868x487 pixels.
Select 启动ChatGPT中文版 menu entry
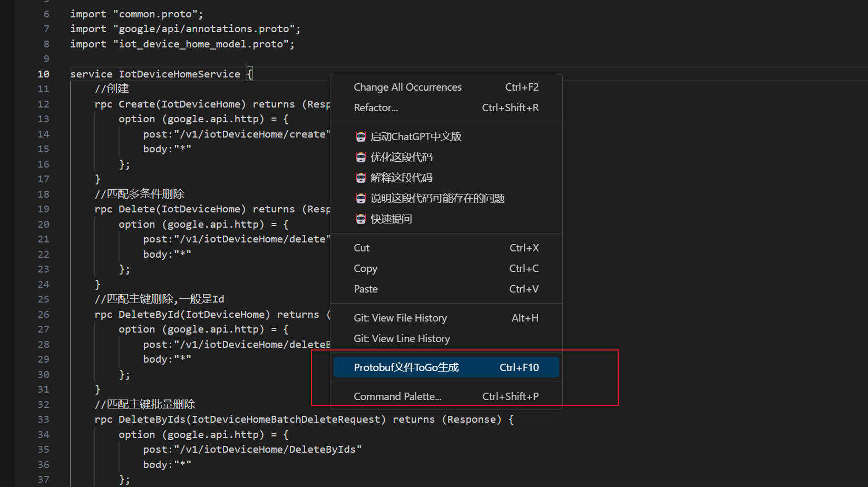(446, 137)
